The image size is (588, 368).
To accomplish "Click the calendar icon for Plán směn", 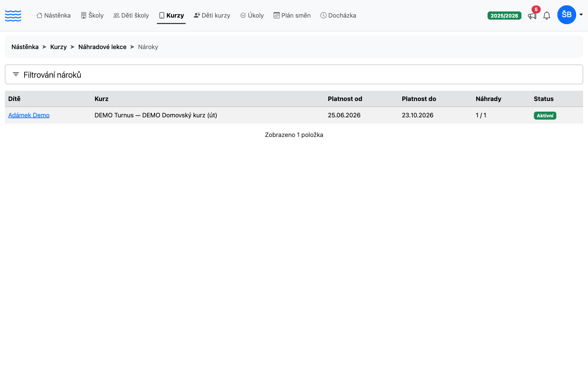I will pos(276,16).
